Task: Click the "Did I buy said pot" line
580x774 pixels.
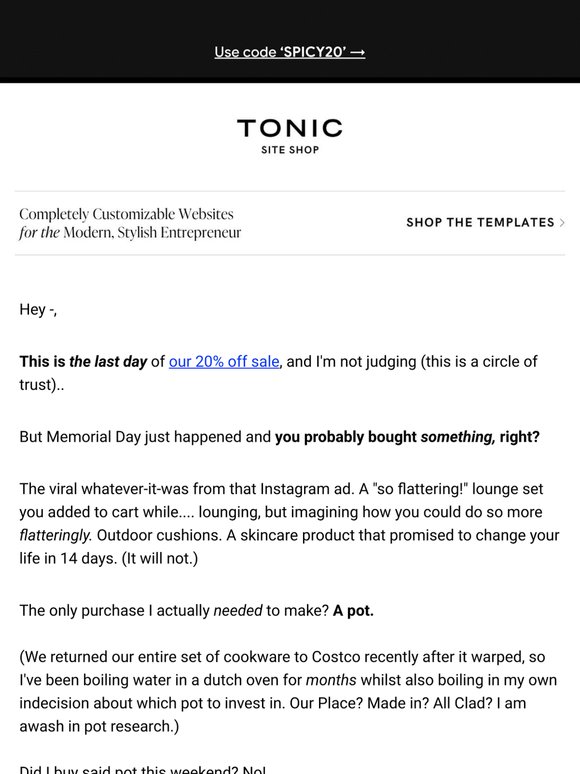Action: pyautogui.click(x=143, y=769)
